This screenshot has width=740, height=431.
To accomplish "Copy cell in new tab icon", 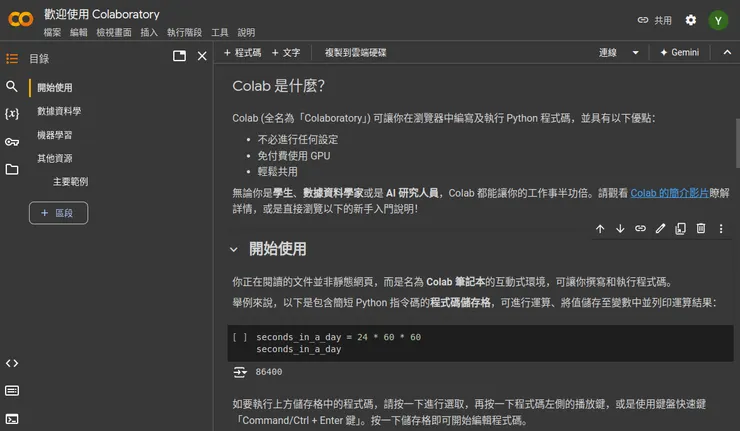I will (680, 228).
